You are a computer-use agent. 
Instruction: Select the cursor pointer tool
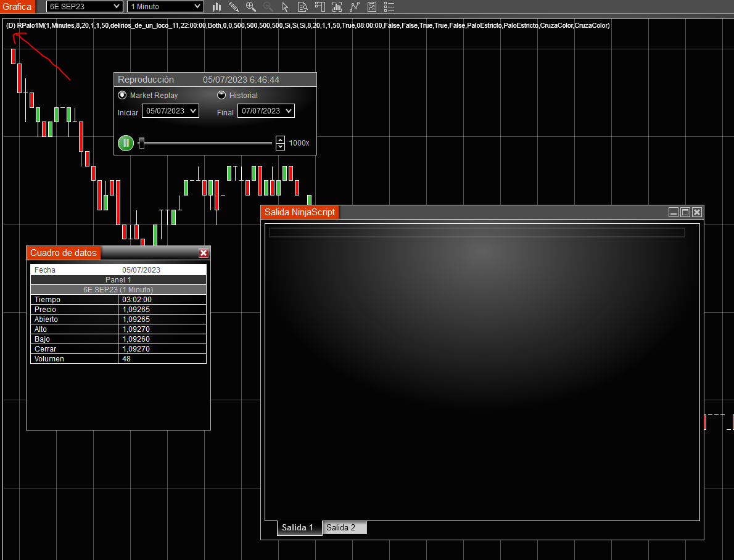click(285, 7)
